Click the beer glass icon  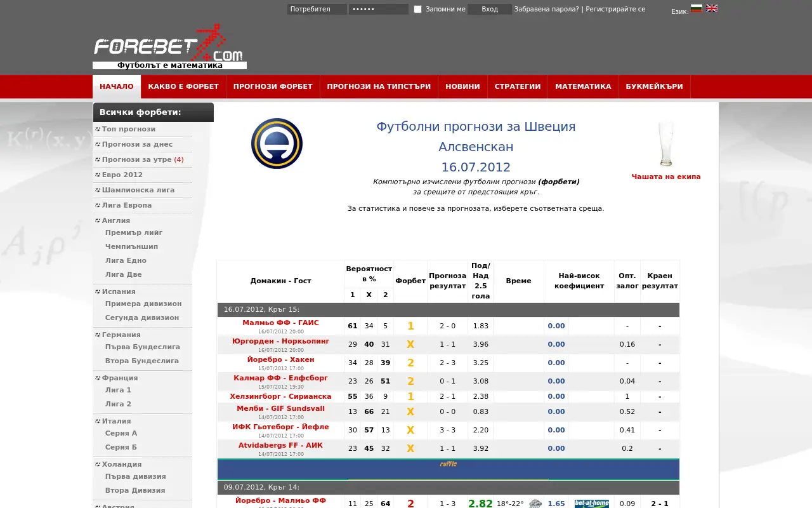click(666, 144)
